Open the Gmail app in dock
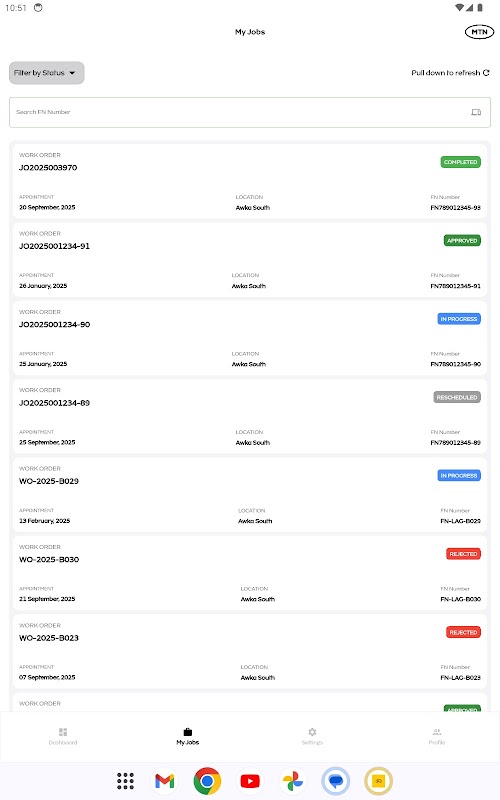 (164, 781)
